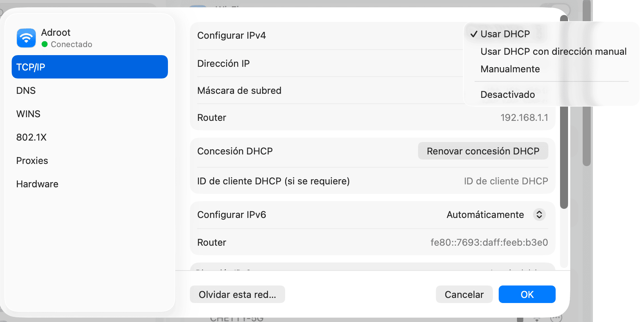Viewport: 644px width, 322px height.
Task: Click the Conectado status indicator dot
Action: [x=45, y=44]
